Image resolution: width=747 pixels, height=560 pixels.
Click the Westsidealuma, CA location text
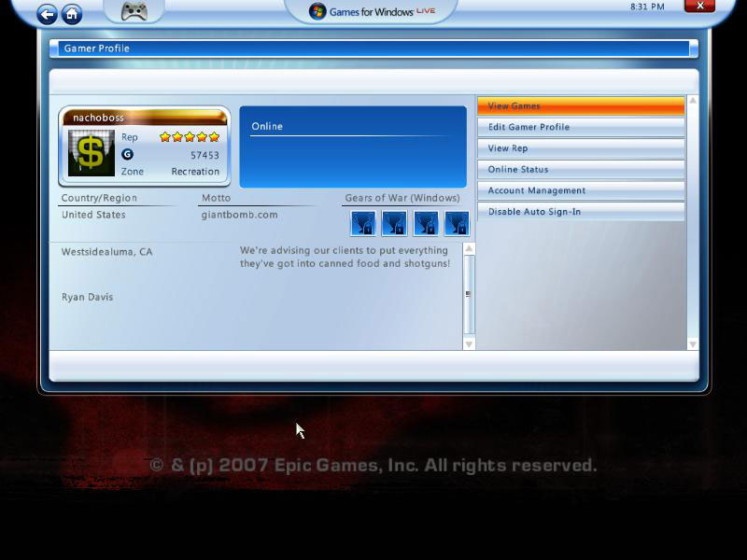coord(107,252)
